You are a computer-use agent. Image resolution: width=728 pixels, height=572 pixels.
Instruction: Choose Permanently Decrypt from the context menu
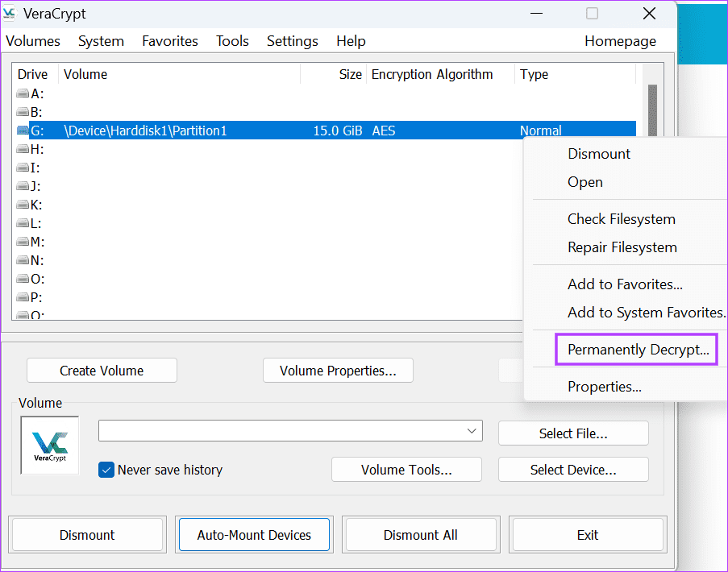(636, 349)
